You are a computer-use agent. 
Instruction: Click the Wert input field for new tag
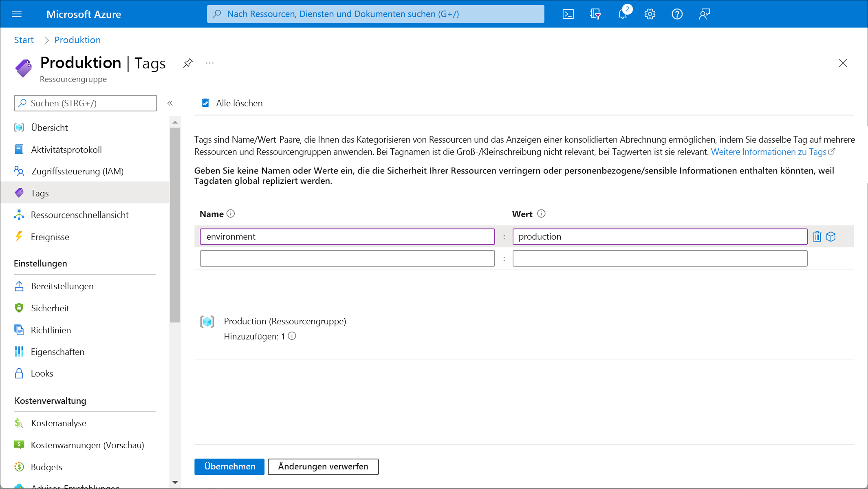pos(660,258)
